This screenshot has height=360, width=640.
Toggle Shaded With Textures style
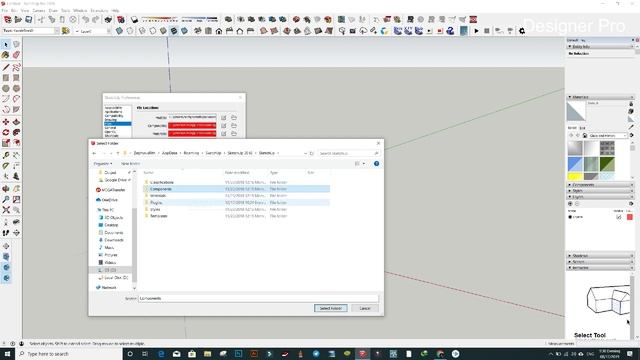(x=174, y=31)
